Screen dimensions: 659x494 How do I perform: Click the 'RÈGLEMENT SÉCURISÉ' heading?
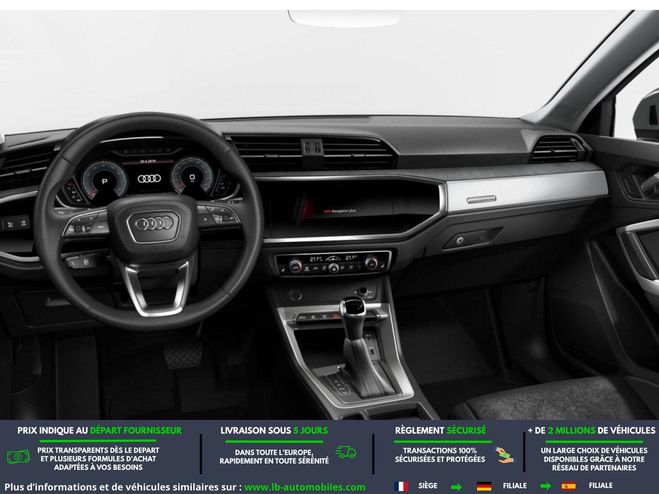(440, 431)
